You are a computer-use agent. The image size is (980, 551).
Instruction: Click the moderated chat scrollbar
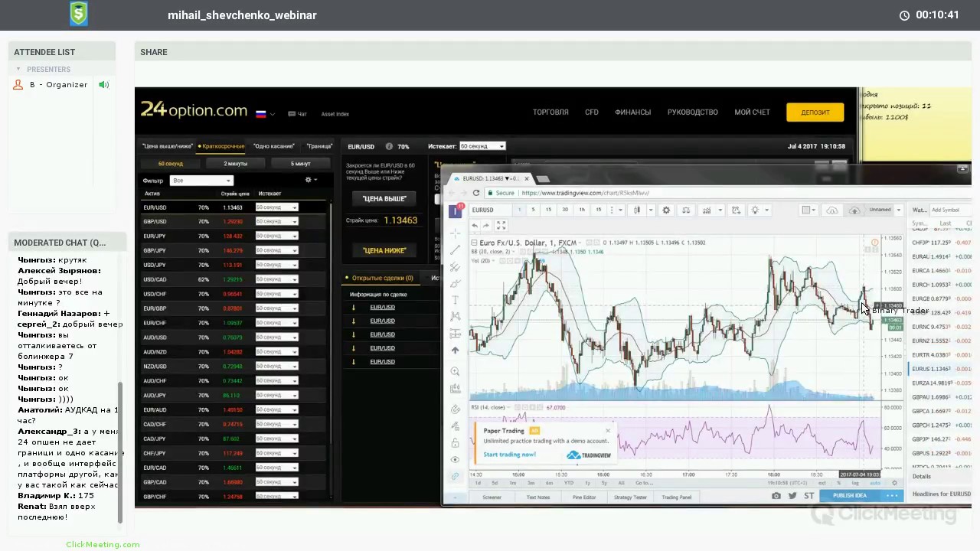(x=120, y=452)
